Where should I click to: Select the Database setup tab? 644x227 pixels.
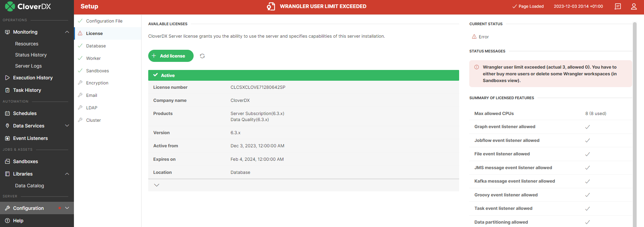pyautogui.click(x=96, y=46)
